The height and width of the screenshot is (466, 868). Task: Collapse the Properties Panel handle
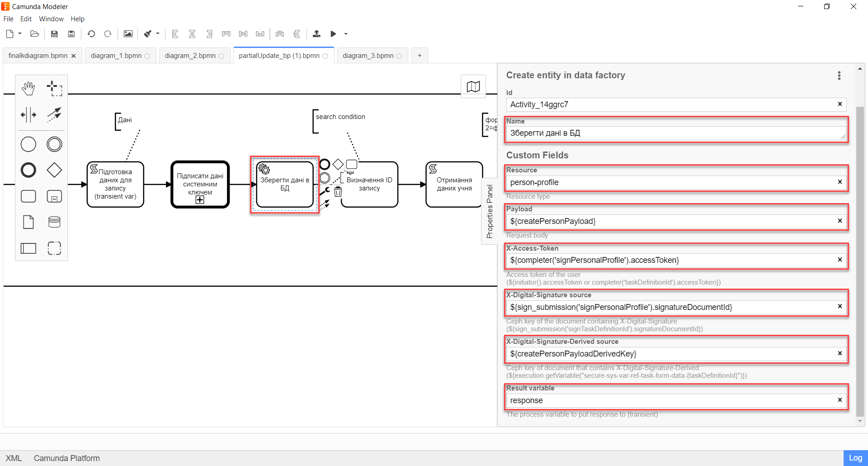click(x=490, y=211)
